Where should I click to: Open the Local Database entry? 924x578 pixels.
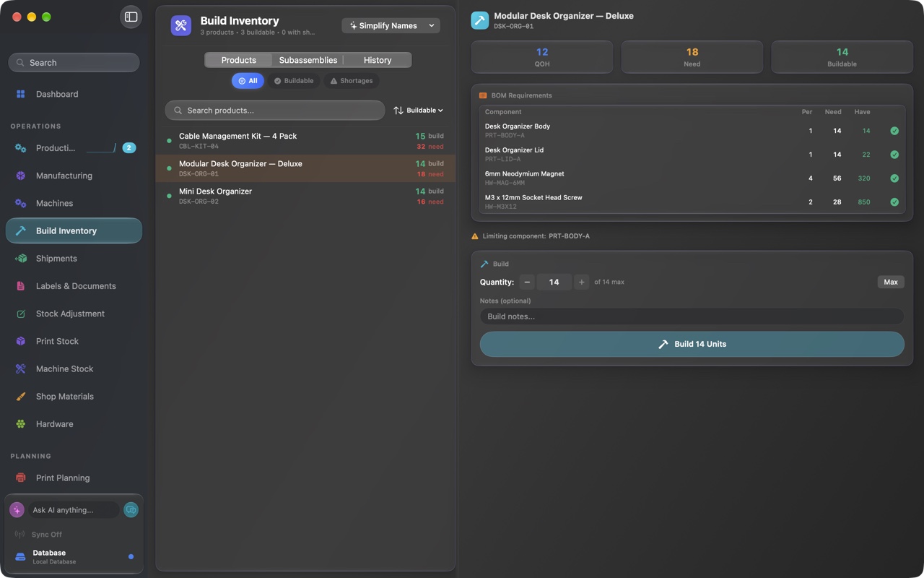[74, 556]
